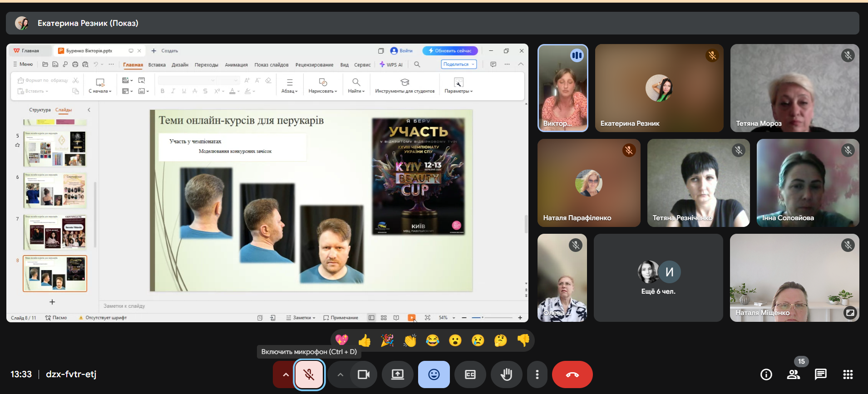This screenshot has width=868, height=394.
Task: Open the Анимация ribbon tab
Action: click(x=237, y=64)
